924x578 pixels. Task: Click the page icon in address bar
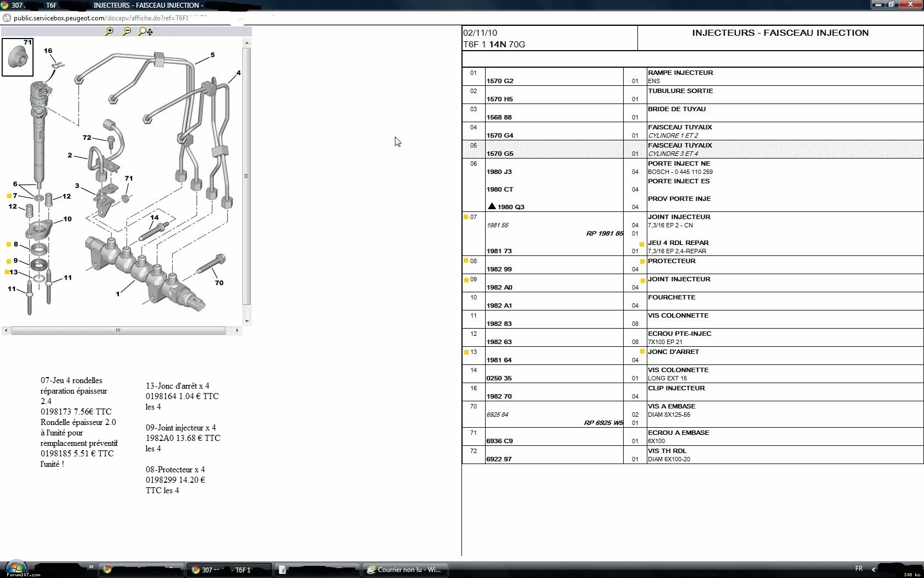pos(7,18)
